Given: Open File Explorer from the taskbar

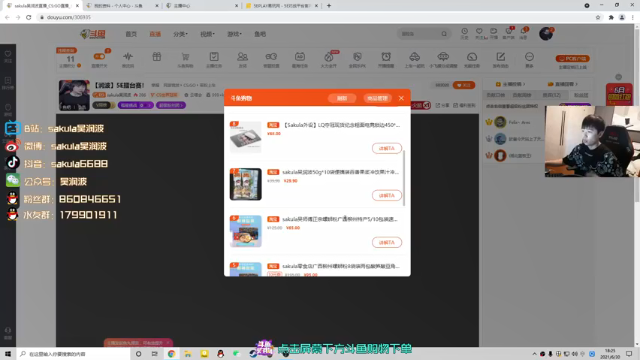Looking at the screenshot, I should [x=188, y=354].
